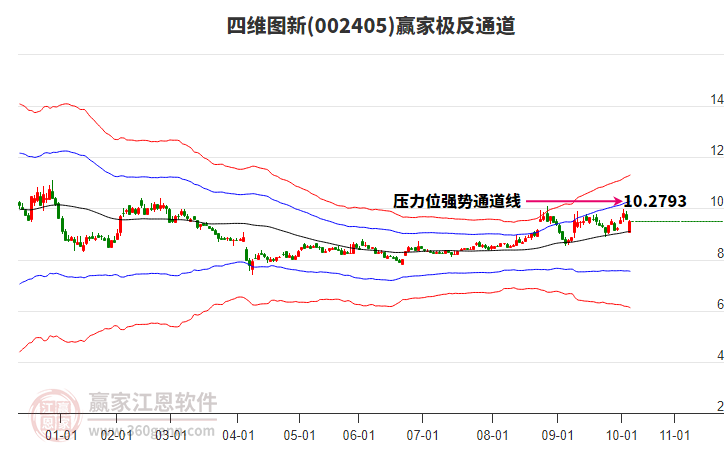Image resolution: width=726 pixels, height=450 pixels.
Task: Click the last red candlestick near 10-01
Action: 629,226
